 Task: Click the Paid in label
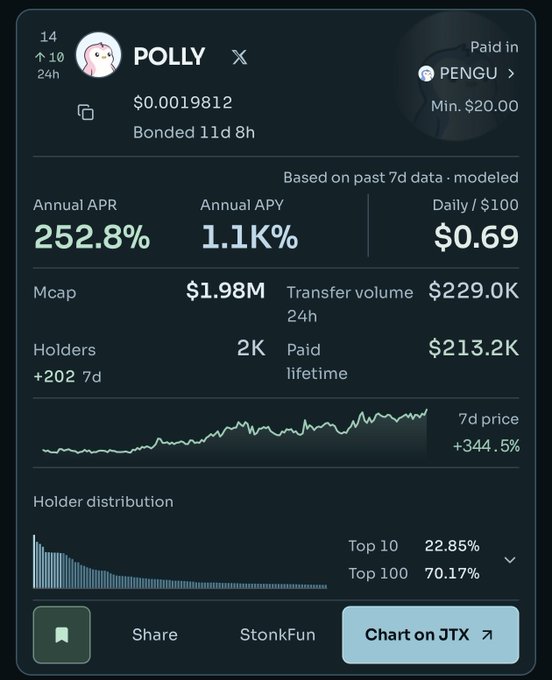494,47
